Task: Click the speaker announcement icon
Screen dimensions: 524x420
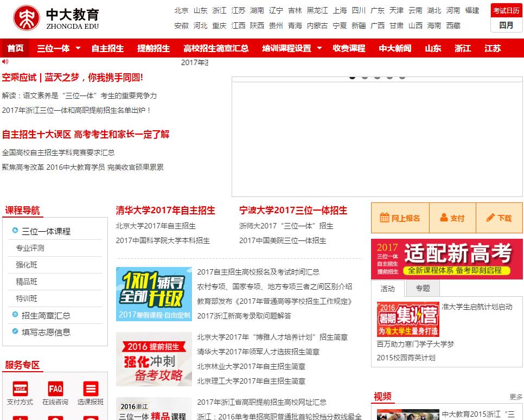Action: click(x=5, y=61)
